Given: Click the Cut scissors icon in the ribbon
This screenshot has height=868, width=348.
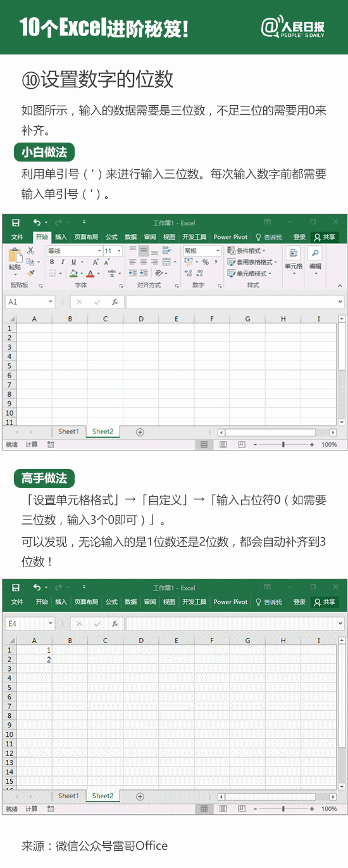Looking at the screenshot, I should pyautogui.click(x=30, y=251).
